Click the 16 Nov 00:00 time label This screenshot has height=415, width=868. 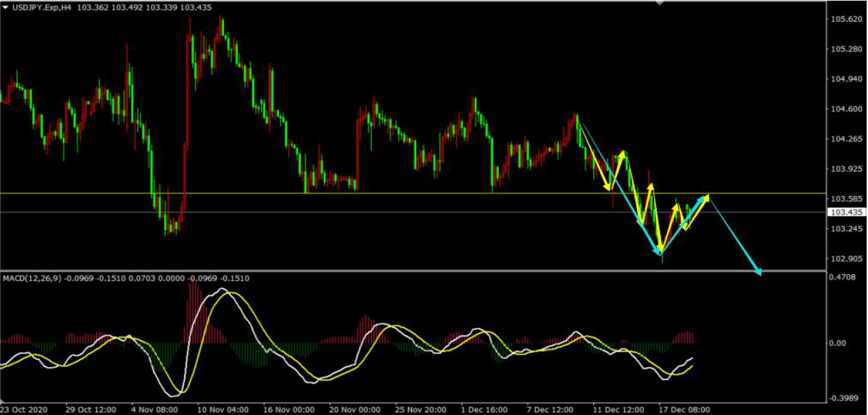click(x=289, y=410)
